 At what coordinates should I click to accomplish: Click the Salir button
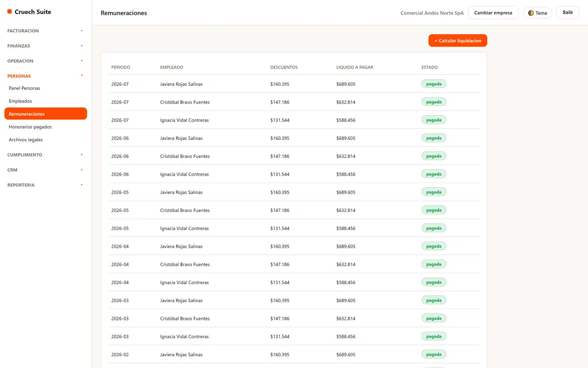click(x=567, y=13)
